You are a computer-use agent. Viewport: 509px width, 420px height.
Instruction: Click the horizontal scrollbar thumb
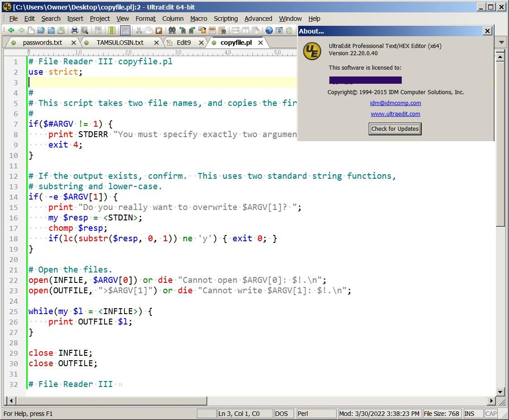click(112, 401)
